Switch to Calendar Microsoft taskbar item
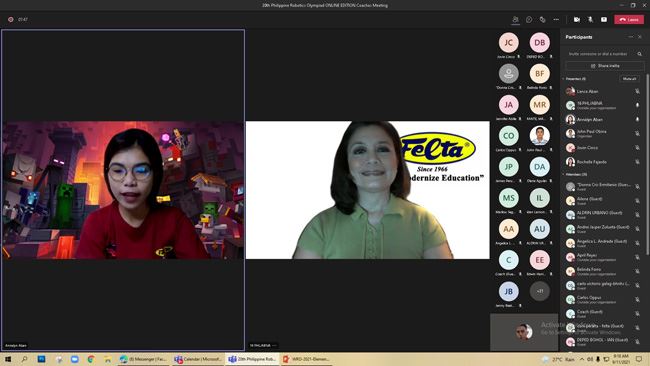The height and width of the screenshot is (366, 650). pyautogui.click(x=198, y=359)
